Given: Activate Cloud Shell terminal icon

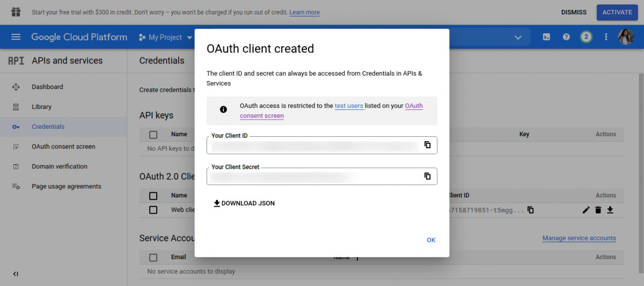Looking at the screenshot, I should point(546,37).
